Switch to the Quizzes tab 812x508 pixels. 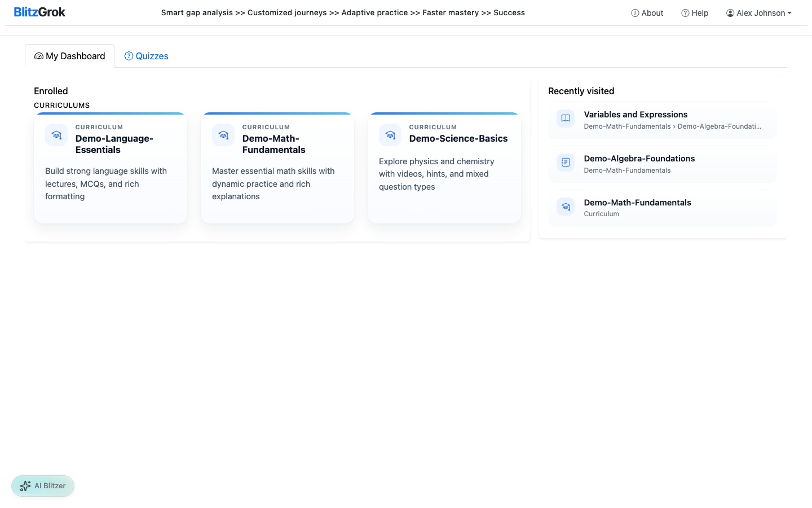coord(146,56)
